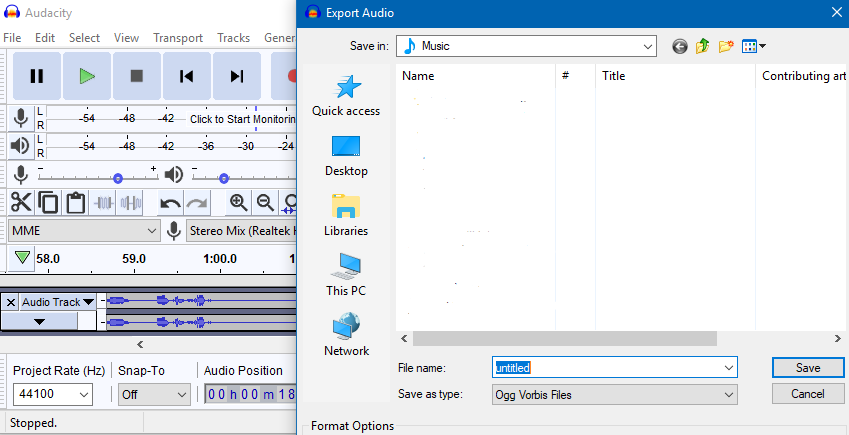Click the Pause button in Audacity

click(37, 76)
